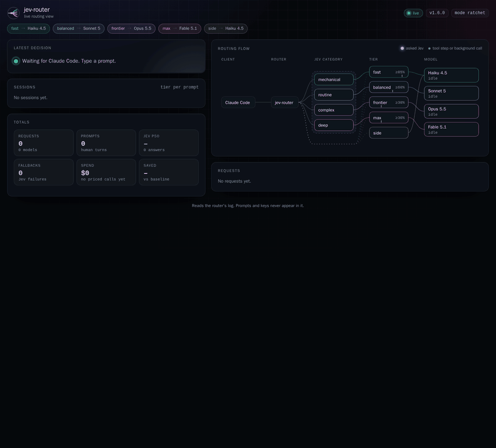Open the PROMPTS totals card
This screenshot has height=448, width=496.
(106, 143)
